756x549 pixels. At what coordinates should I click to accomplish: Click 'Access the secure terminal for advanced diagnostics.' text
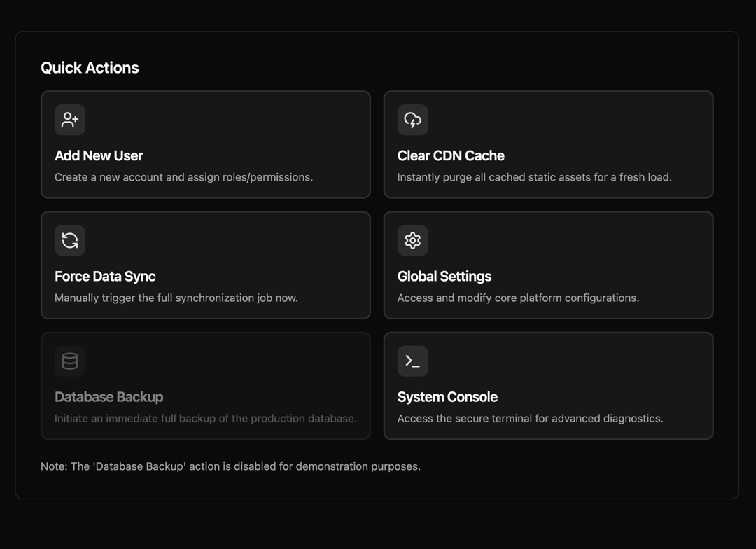[x=531, y=419]
